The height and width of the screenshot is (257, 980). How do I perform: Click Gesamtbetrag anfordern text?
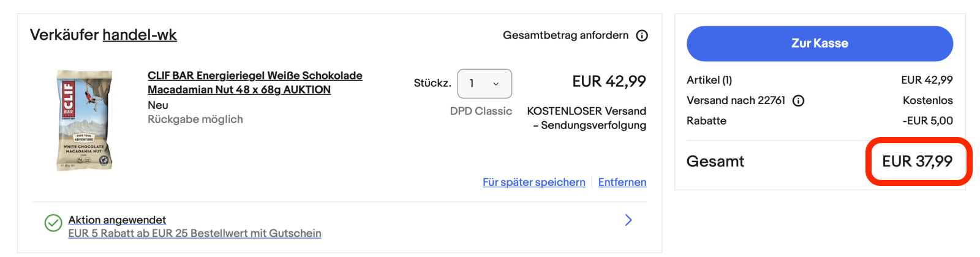565,35
